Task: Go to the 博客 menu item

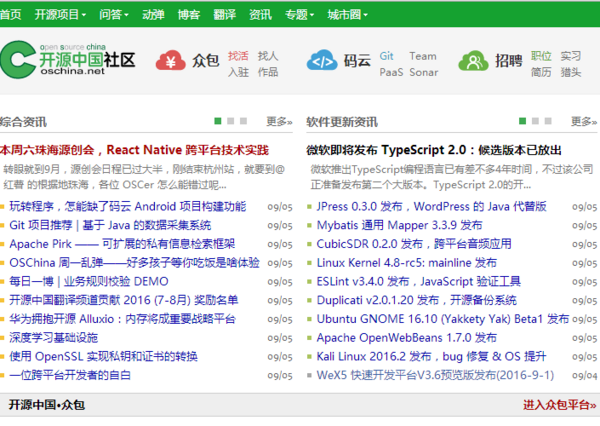Action: click(x=188, y=15)
